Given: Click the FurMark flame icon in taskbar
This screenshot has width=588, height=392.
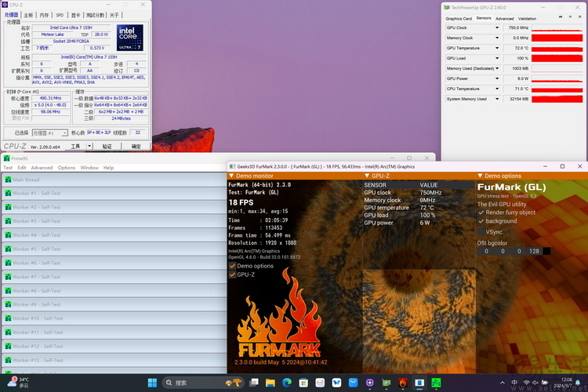Looking at the screenshot, I should tap(403, 383).
